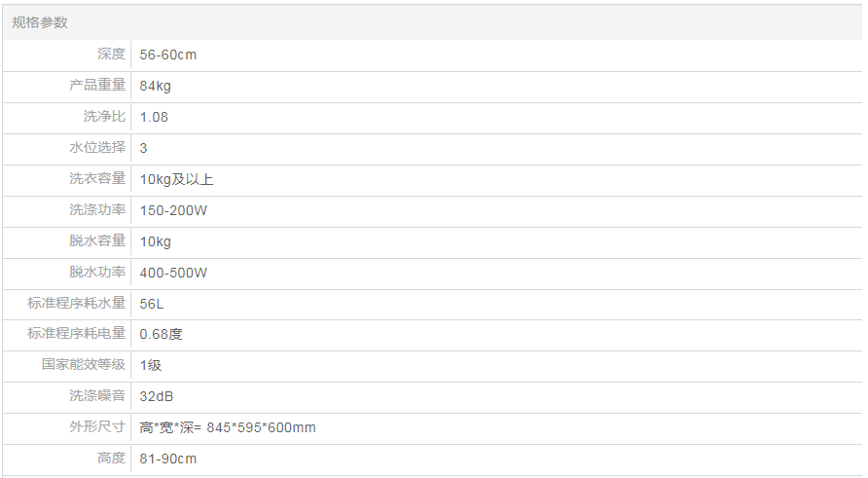Click the 水位选择 label
Viewport: 868px width, 478px height.
pos(97,148)
